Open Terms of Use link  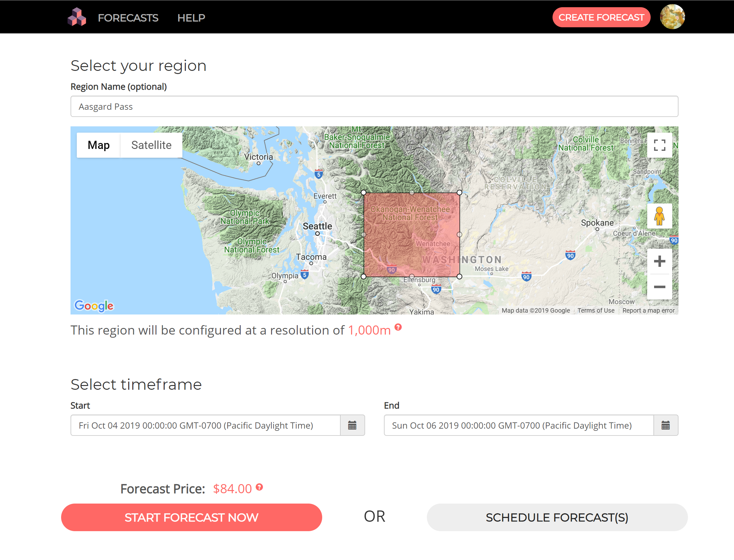[596, 310]
